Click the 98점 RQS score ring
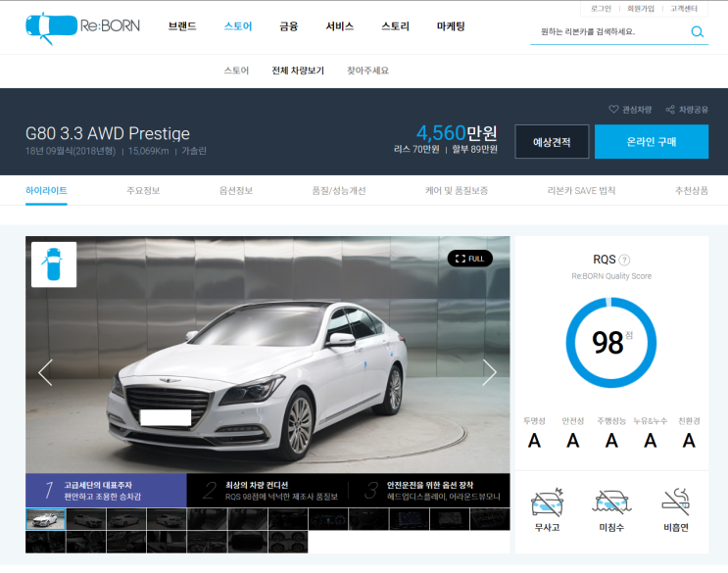The image size is (728, 573). coord(611,343)
